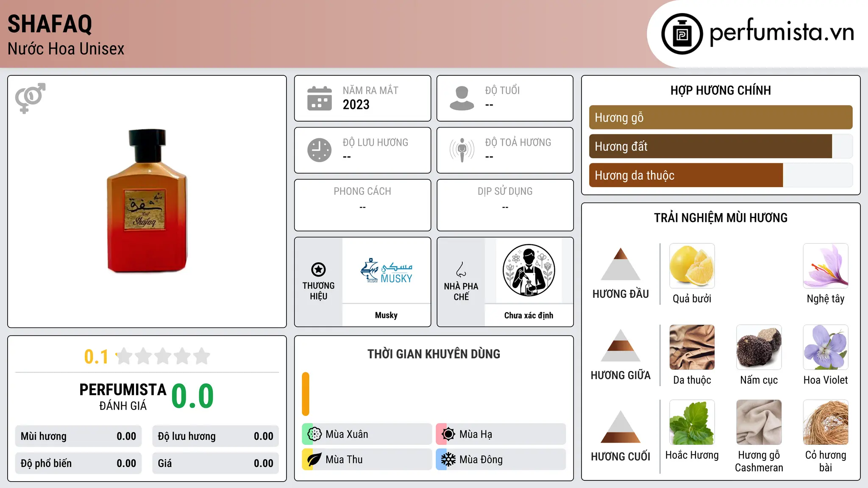This screenshot has height=488, width=868.
Task: Select the Nấm cục truffle note image
Action: 759,347
